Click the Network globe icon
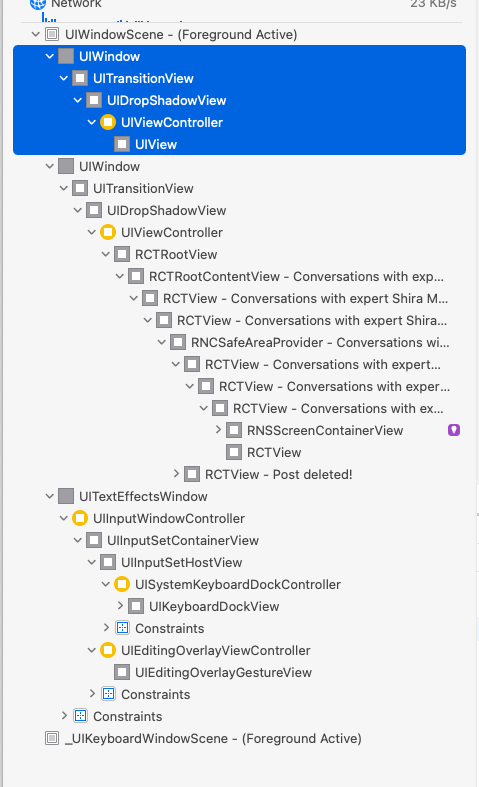This screenshot has width=479, height=787. click(x=38, y=4)
